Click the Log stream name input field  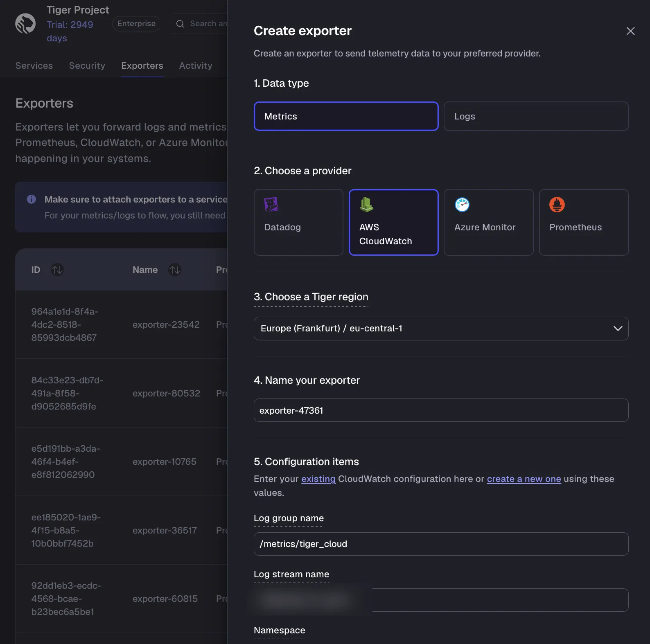pyautogui.click(x=441, y=600)
